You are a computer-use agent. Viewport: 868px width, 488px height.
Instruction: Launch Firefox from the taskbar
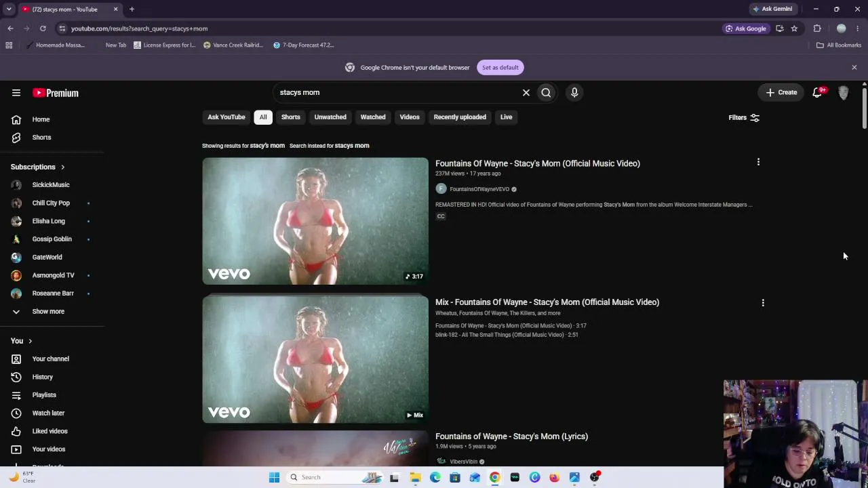pyautogui.click(x=555, y=477)
